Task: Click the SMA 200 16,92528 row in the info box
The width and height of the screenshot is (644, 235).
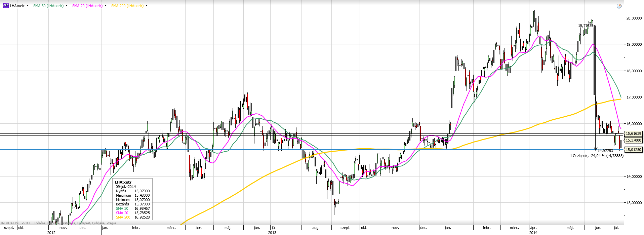Action: point(133,217)
